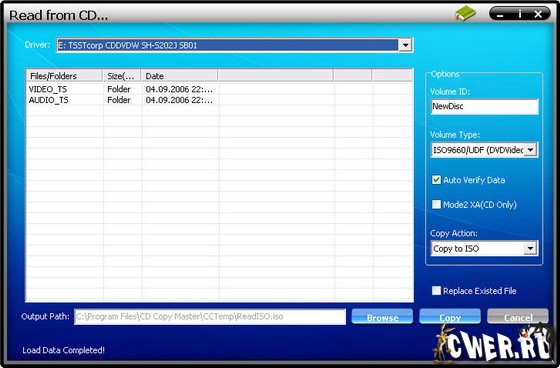Click the Size column header
This screenshot has height=368, width=560.
(122, 76)
